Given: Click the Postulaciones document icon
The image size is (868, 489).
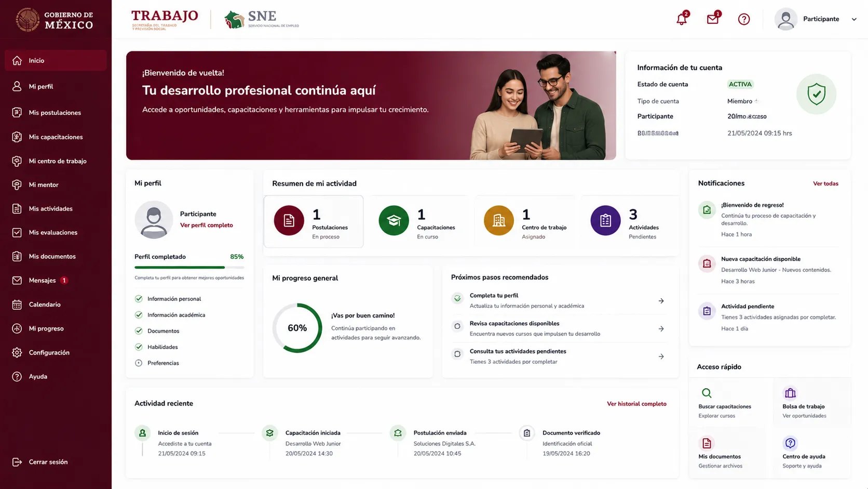Looking at the screenshot, I should 289,220.
